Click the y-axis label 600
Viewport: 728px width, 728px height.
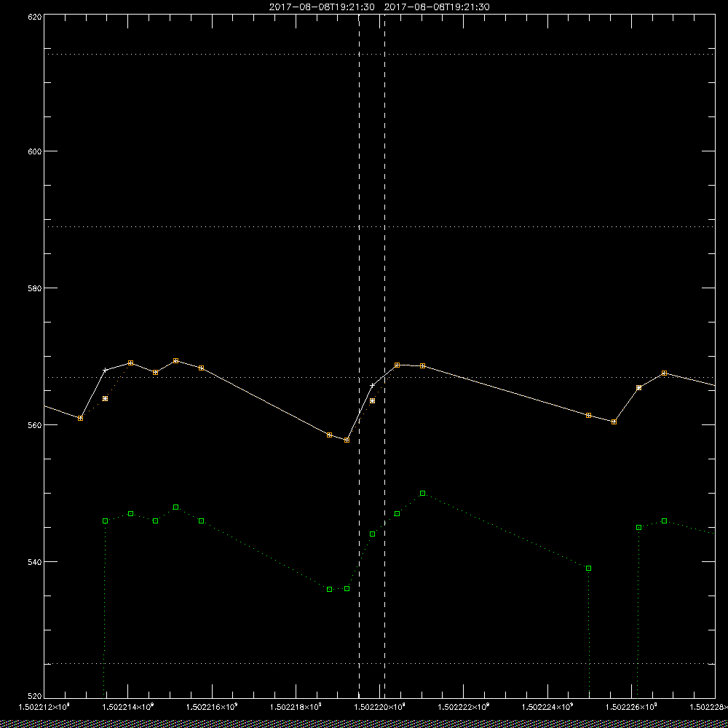coord(35,151)
